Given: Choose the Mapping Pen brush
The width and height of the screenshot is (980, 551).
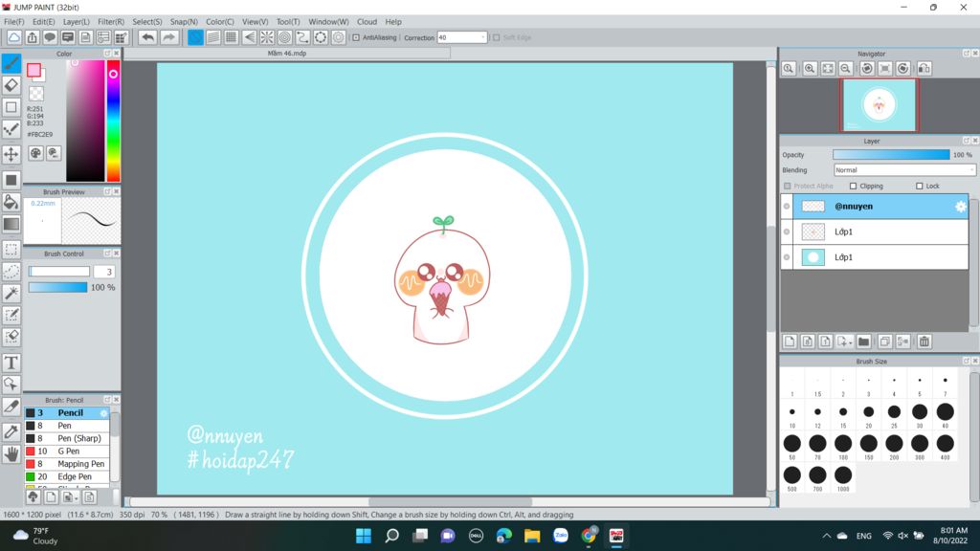Looking at the screenshot, I should click(67, 464).
